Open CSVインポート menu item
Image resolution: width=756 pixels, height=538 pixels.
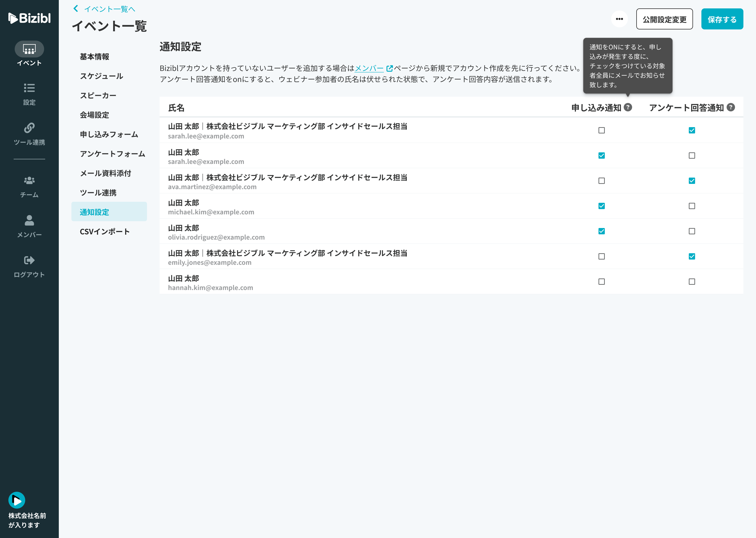tap(104, 231)
